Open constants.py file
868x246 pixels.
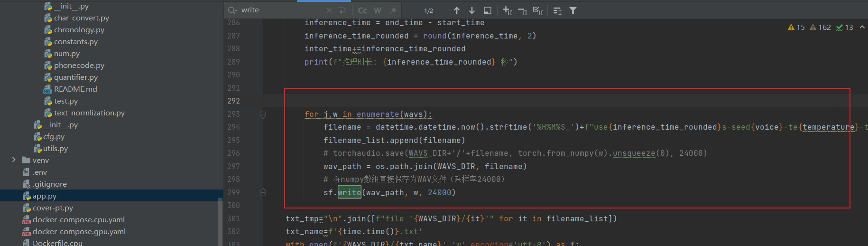pos(76,42)
